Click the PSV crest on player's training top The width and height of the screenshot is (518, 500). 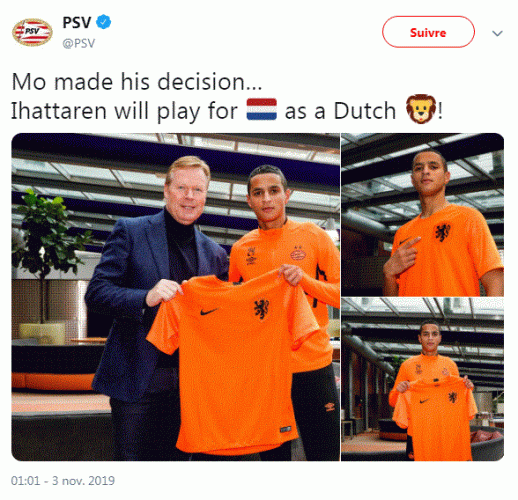click(x=298, y=253)
